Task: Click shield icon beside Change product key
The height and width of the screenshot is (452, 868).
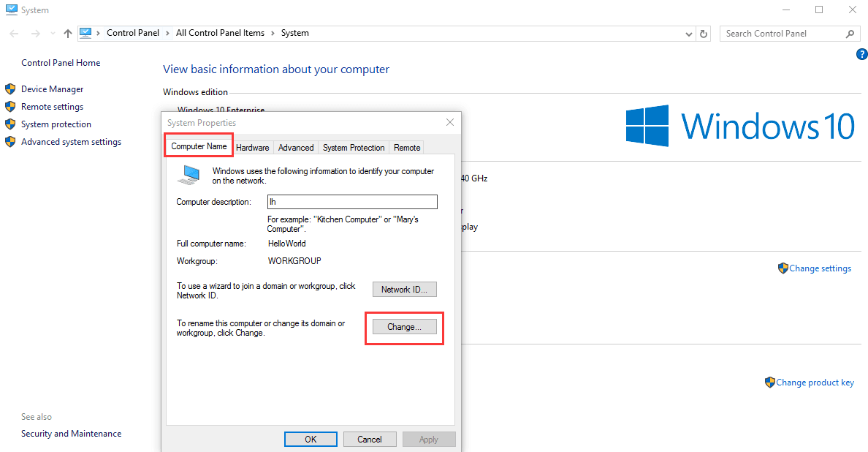Action: (769, 383)
